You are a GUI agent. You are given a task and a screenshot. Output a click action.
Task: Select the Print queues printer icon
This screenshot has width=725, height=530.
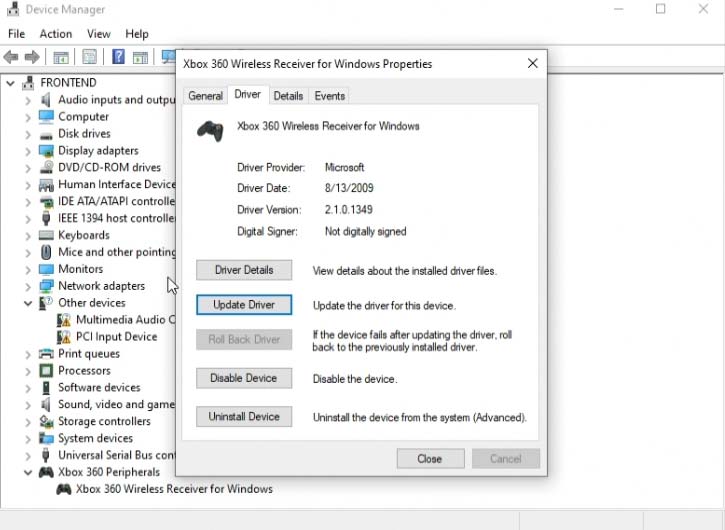click(46, 354)
